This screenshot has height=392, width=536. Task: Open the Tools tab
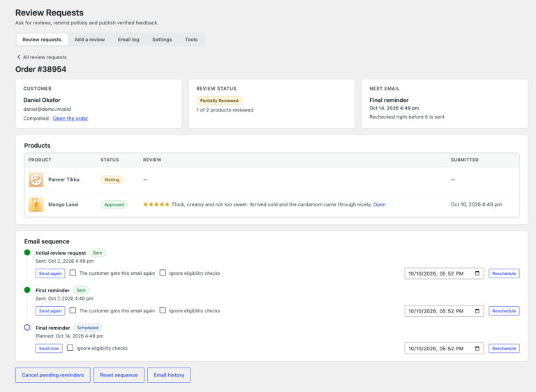tap(191, 40)
